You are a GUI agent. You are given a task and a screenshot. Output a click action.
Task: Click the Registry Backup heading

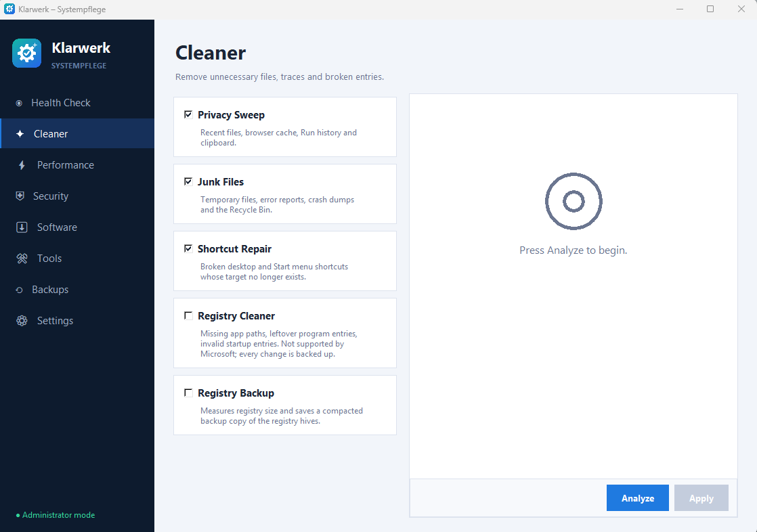[236, 393]
